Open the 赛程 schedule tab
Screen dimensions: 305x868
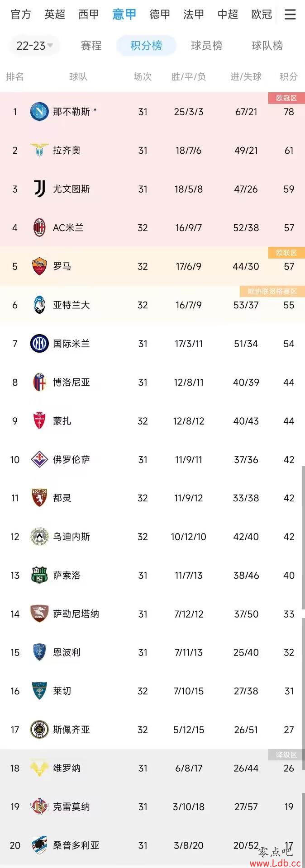pyautogui.click(x=91, y=46)
